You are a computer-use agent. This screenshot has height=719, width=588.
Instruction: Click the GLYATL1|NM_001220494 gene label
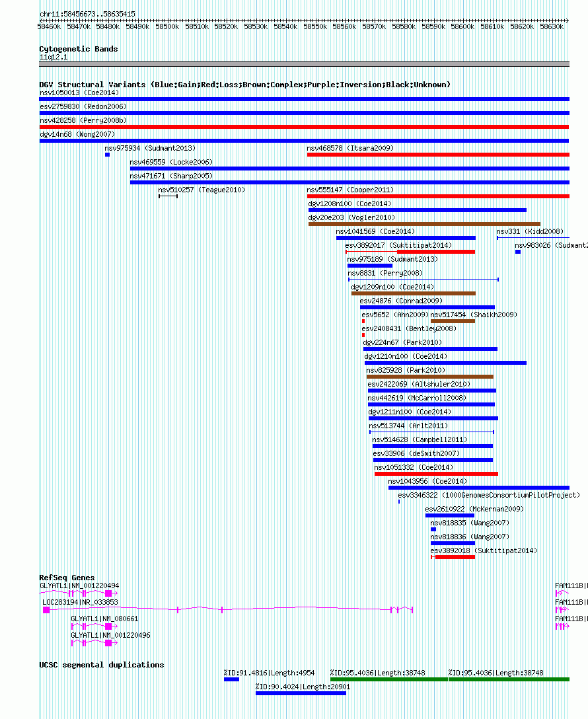[79, 586]
